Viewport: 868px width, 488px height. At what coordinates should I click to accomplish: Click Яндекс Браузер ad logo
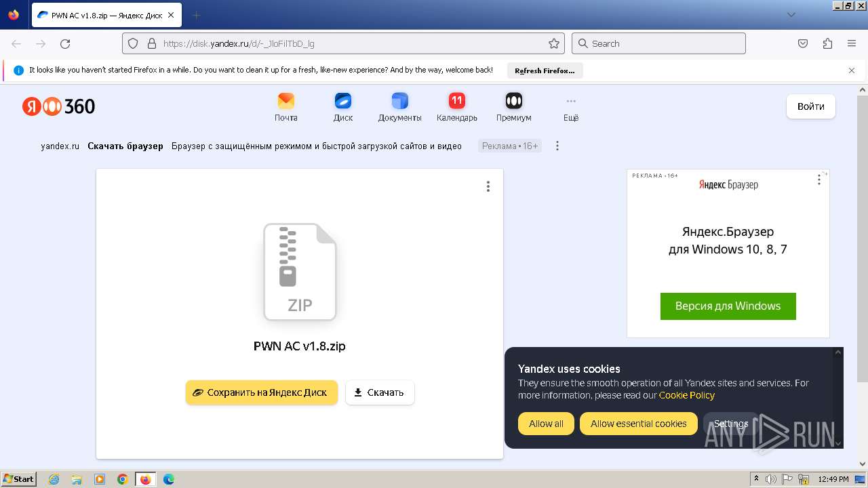728,184
